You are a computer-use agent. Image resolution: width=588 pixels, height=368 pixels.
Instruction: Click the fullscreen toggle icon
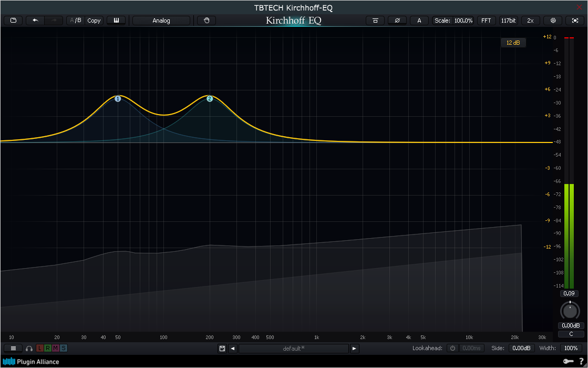[x=575, y=21]
